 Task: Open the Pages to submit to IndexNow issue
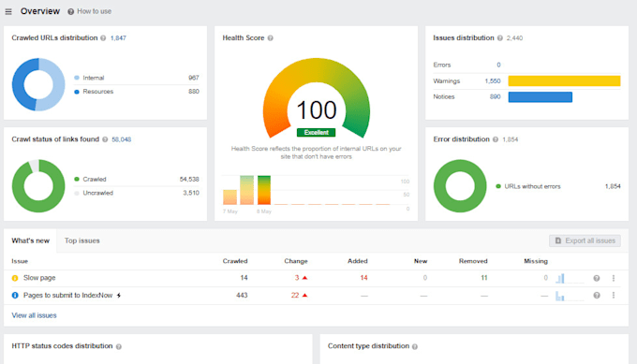[x=67, y=296]
